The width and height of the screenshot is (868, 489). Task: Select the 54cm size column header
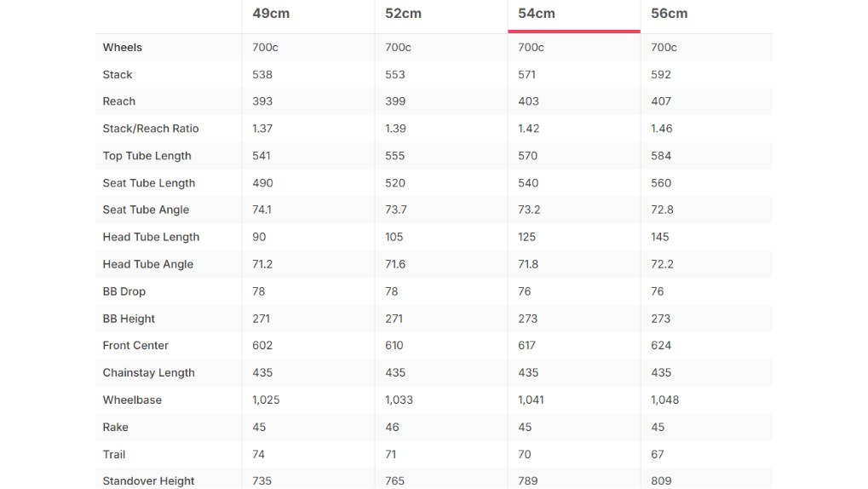pyautogui.click(x=537, y=14)
